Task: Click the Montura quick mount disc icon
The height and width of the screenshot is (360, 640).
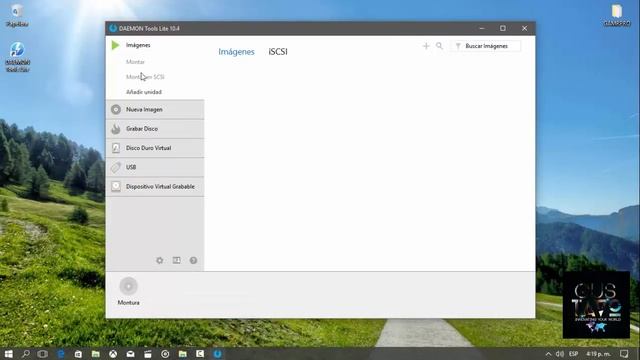Action: 129,286
